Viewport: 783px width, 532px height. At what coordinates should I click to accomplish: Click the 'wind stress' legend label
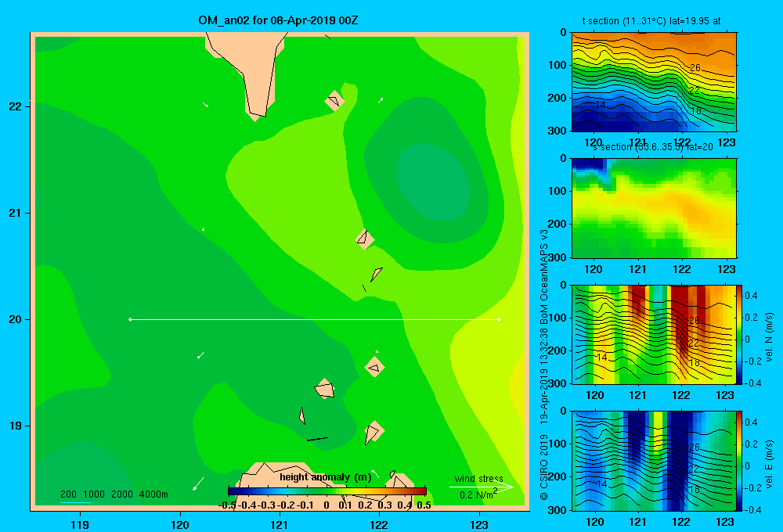coord(479,478)
